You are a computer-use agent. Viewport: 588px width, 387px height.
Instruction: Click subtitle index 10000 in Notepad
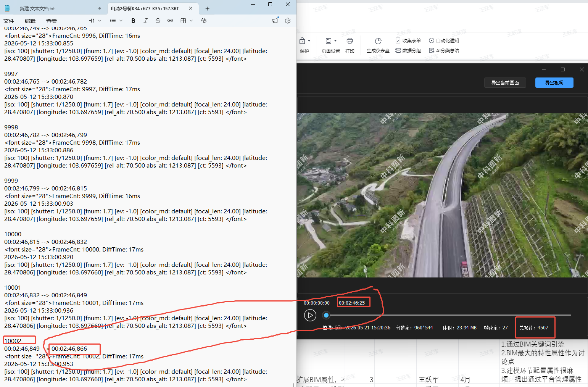(x=13, y=234)
